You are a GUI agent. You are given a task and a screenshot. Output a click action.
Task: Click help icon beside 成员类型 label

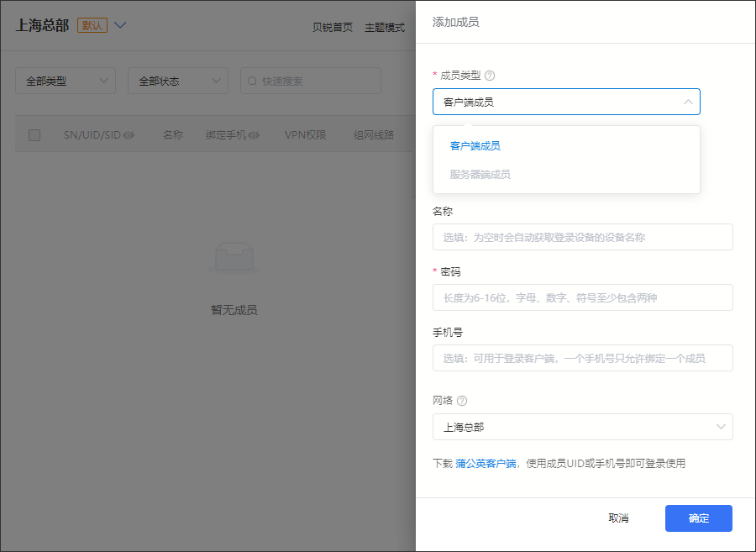pyautogui.click(x=490, y=76)
